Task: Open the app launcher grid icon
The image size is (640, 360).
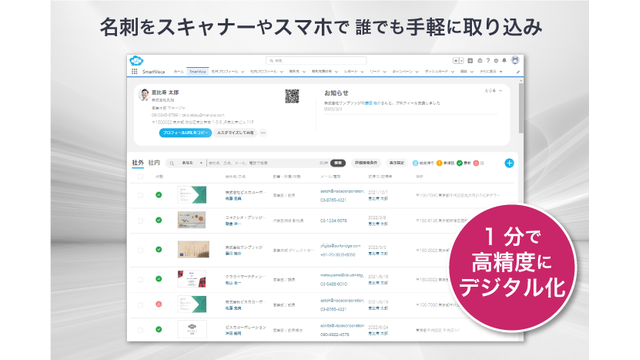Action: coord(134,71)
